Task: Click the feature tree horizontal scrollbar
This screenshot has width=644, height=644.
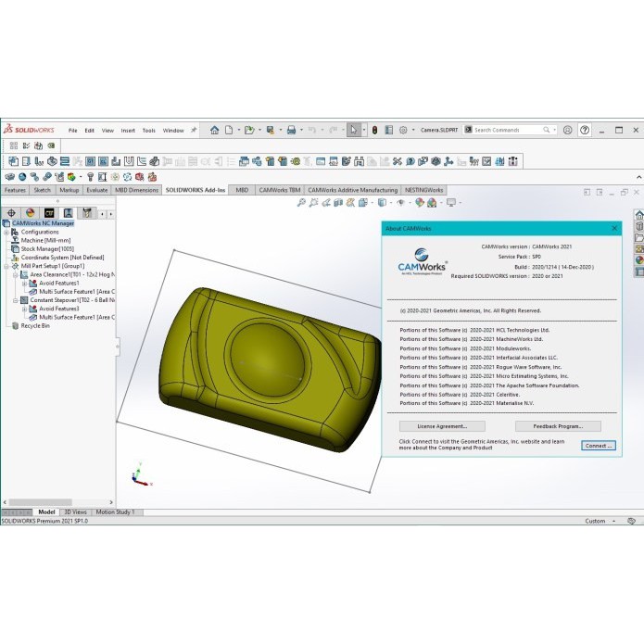Action: [40, 502]
